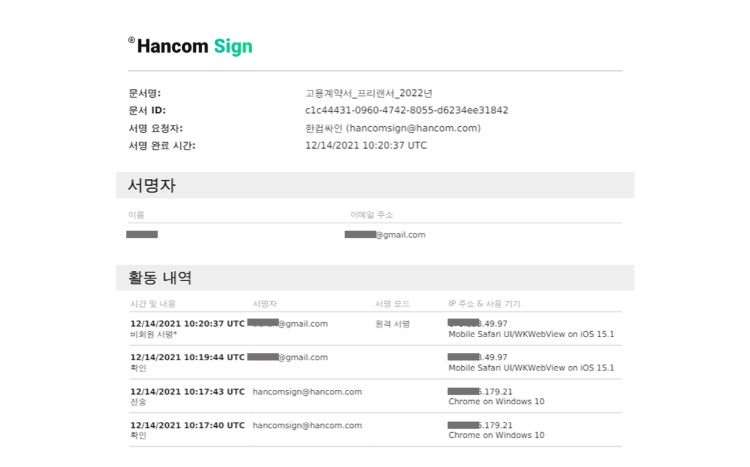Click hancomsign@hancom.com in the 10:17:43 row
Viewport: 750px width, 467px height.
pos(307,392)
